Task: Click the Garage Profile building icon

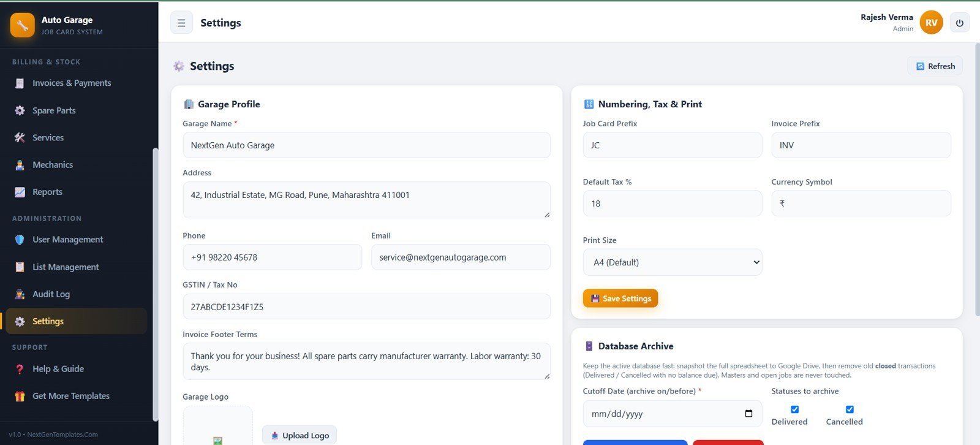Action: pos(189,104)
